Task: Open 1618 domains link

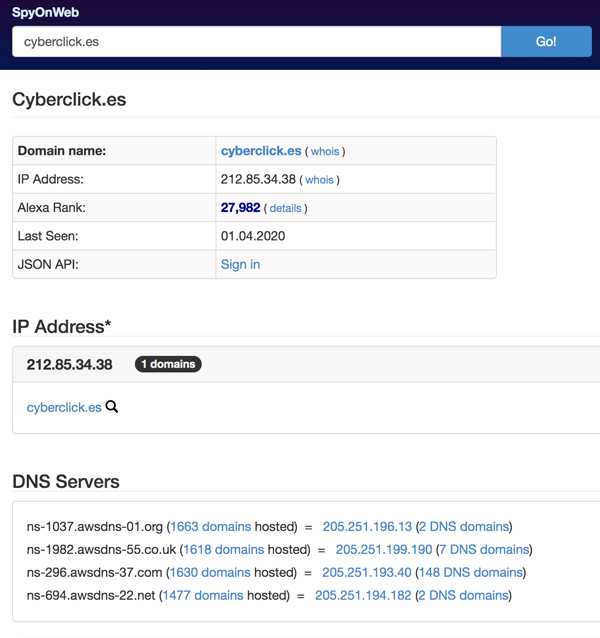Action: (x=223, y=549)
